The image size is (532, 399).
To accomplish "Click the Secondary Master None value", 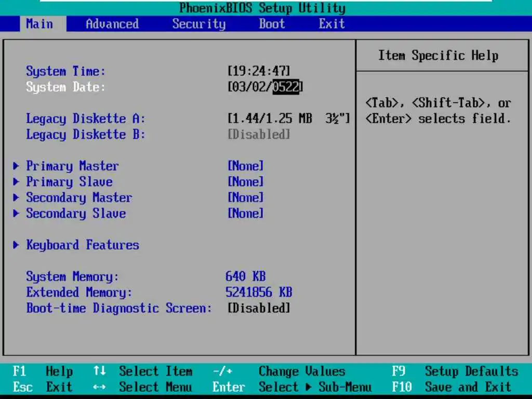I will (246, 197).
